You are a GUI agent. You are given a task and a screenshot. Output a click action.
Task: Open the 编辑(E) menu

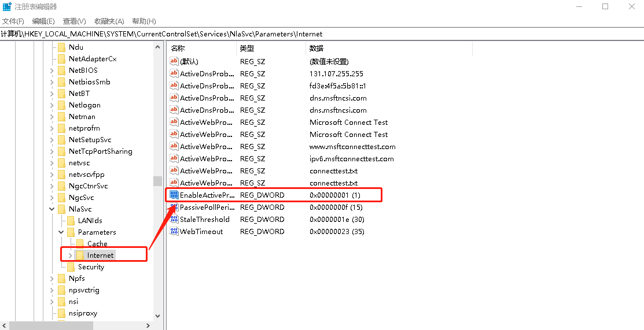click(x=43, y=21)
